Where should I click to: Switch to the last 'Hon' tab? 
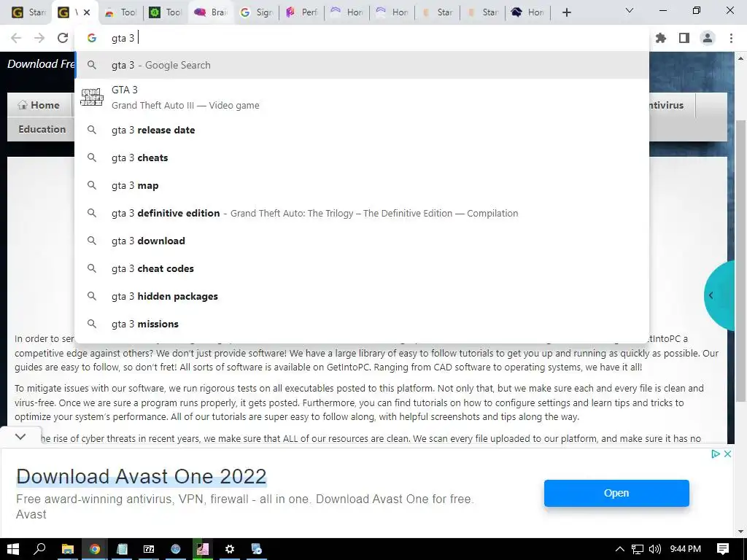tap(528, 12)
